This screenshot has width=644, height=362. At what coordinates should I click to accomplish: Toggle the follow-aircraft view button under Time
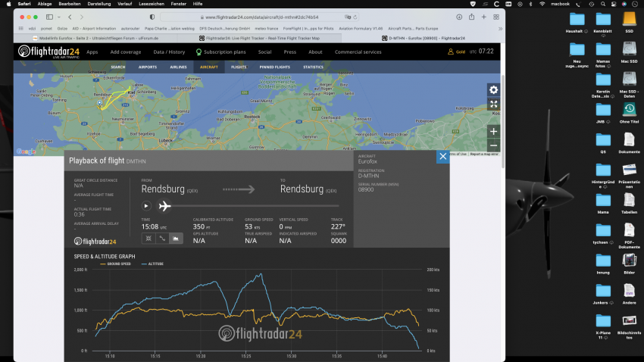148,239
